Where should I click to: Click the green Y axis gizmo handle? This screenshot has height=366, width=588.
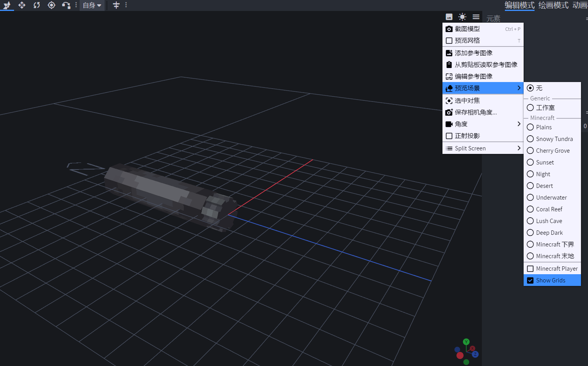pyautogui.click(x=466, y=342)
